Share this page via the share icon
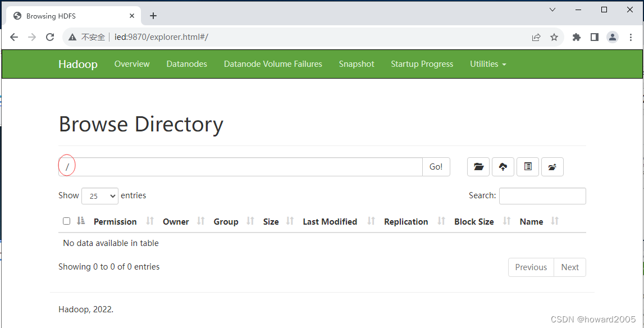The height and width of the screenshot is (328, 644). click(536, 38)
